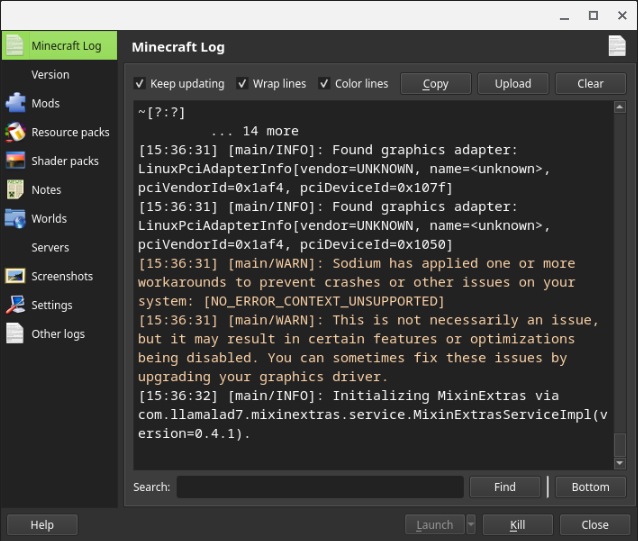Disable the Keep updating checkbox

pyautogui.click(x=140, y=84)
